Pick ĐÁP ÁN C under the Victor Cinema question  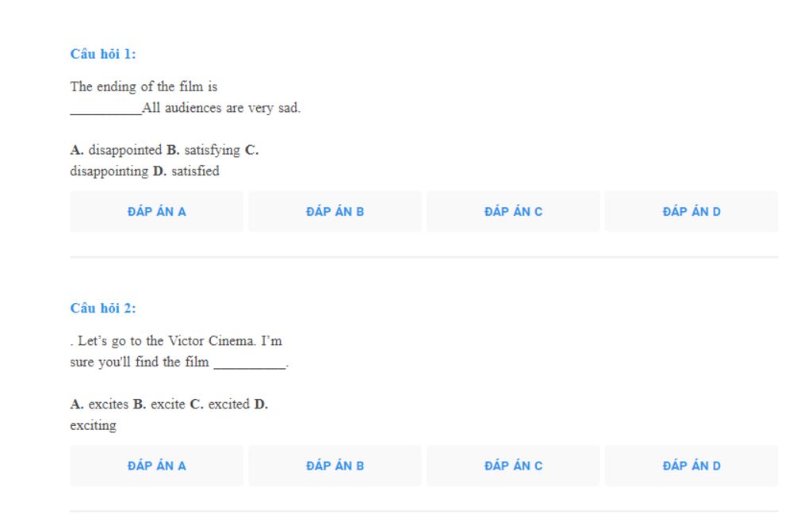[x=513, y=466]
